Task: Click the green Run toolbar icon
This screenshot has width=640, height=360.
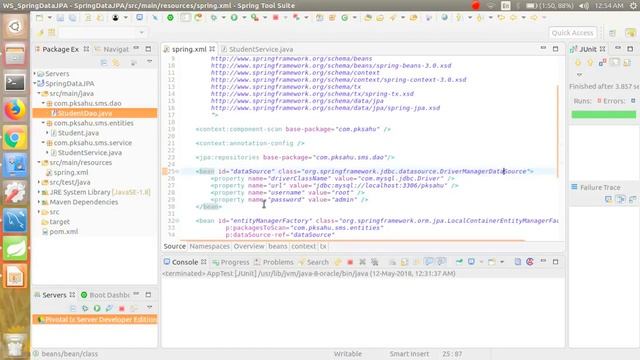Action: [234, 18]
